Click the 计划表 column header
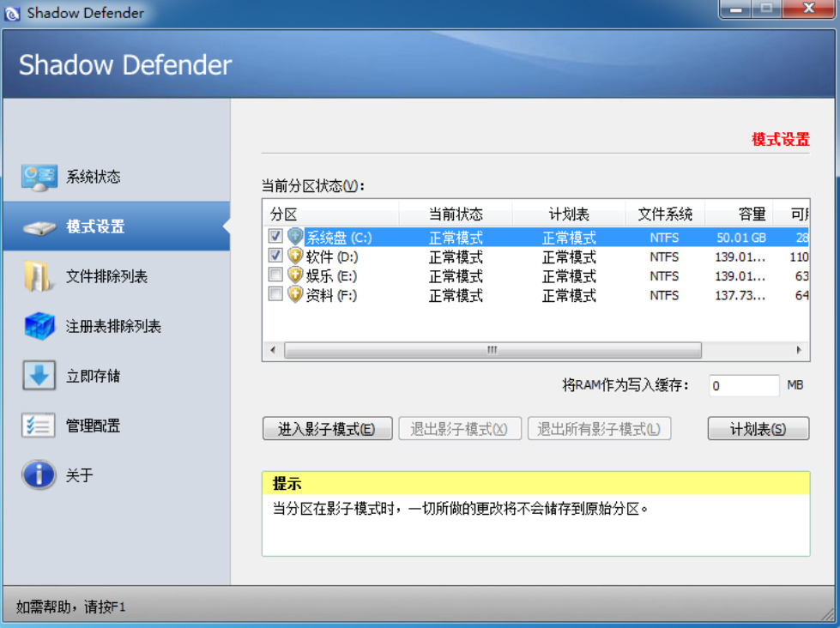 (568, 214)
